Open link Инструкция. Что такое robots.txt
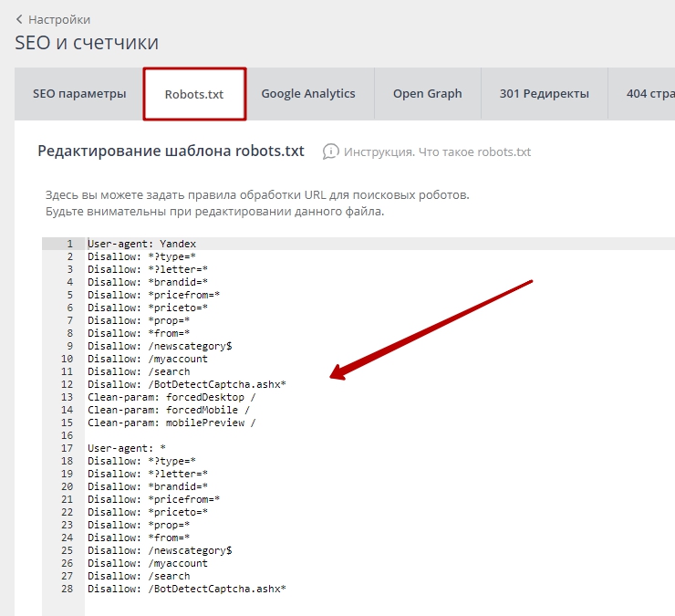 coord(437,151)
